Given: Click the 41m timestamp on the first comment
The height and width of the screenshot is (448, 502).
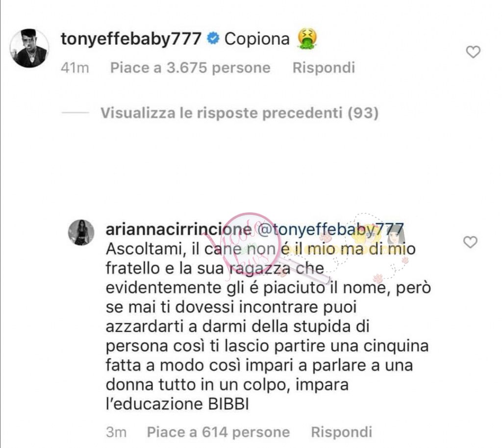Looking at the screenshot, I should point(75,68).
